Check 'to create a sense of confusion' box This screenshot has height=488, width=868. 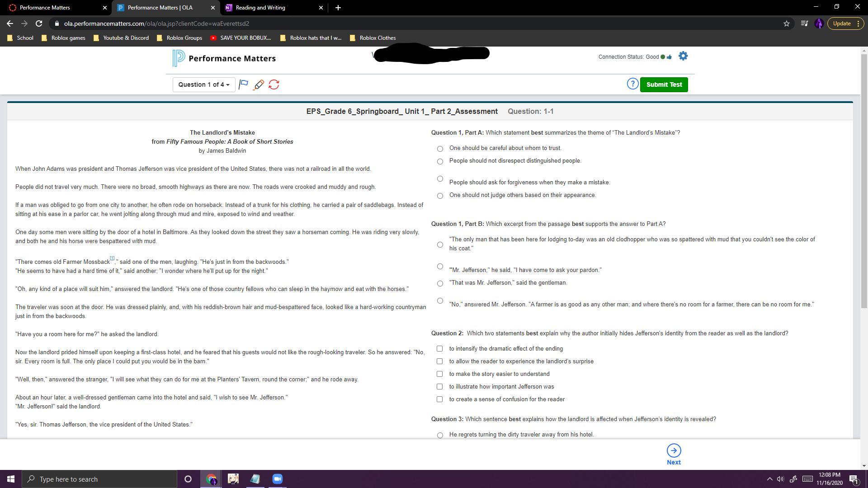pos(439,399)
